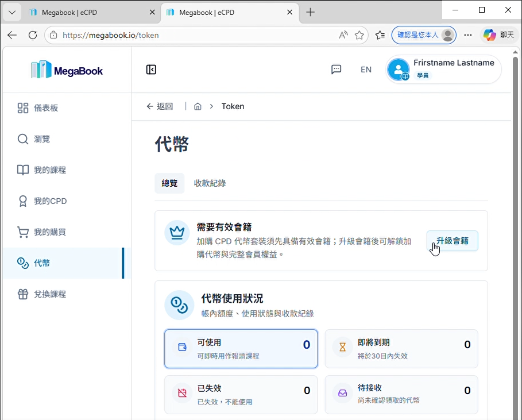Click the 代幣 page heading
522x420 pixels.
(x=172, y=144)
